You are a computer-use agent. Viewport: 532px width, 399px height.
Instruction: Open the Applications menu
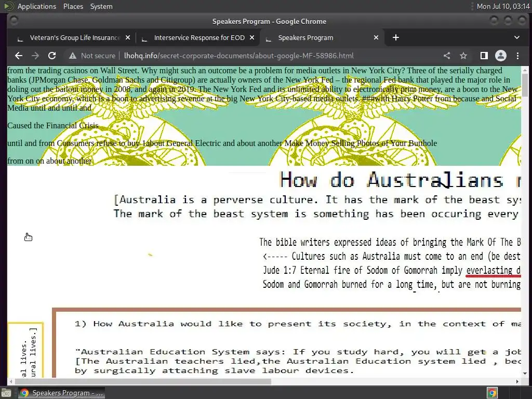(x=37, y=6)
